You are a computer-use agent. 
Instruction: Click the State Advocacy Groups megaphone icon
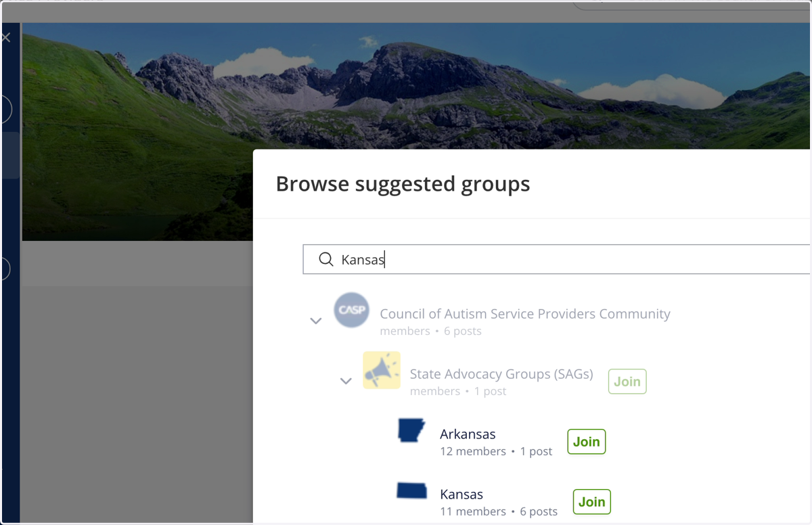tap(382, 370)
